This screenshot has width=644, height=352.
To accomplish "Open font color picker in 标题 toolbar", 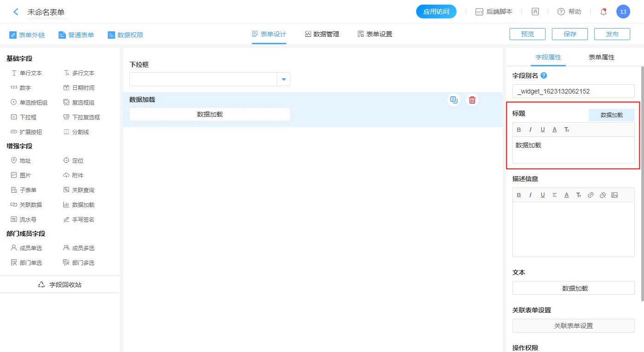I will 555,130.
